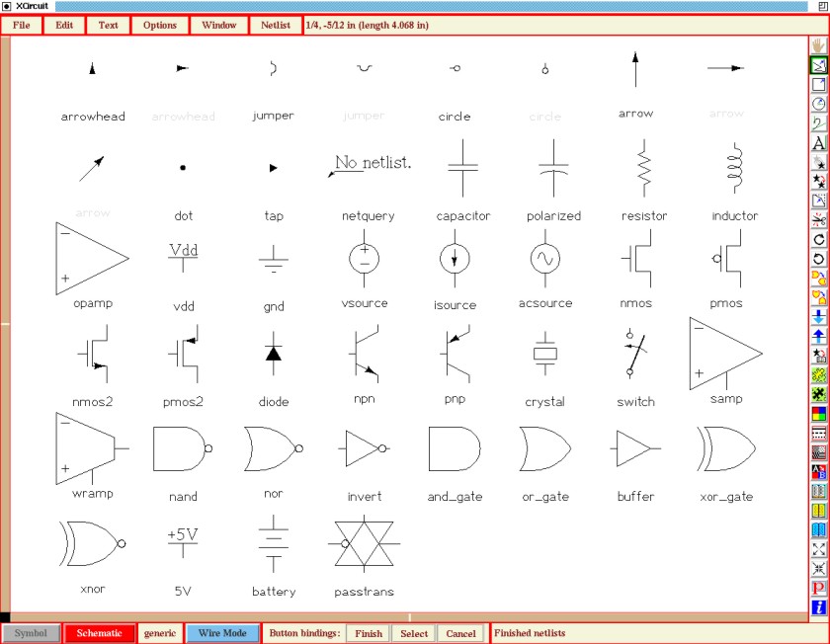Screen dimensions: 830x644
Task: Expand the Options menu
Action: (x=159, y=25)
